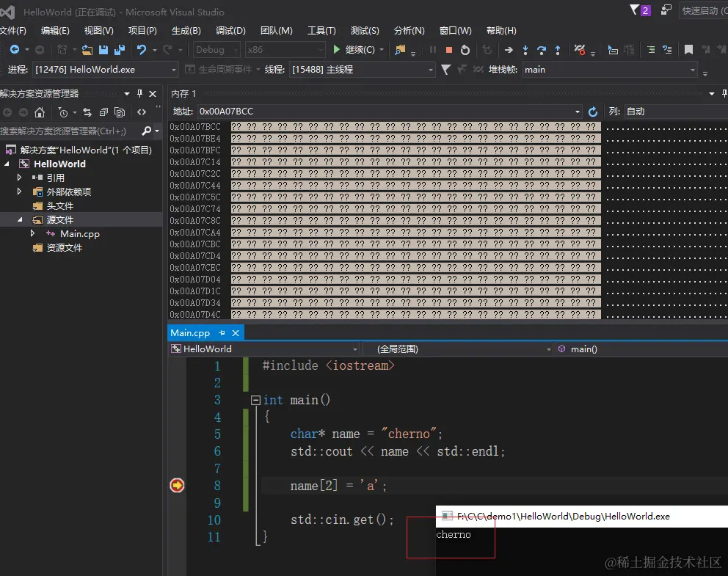Image resolution: width=728 pixels, height=576 pixels.
Task: Click the 继续(C) continue button label
Action: (360, 50)
